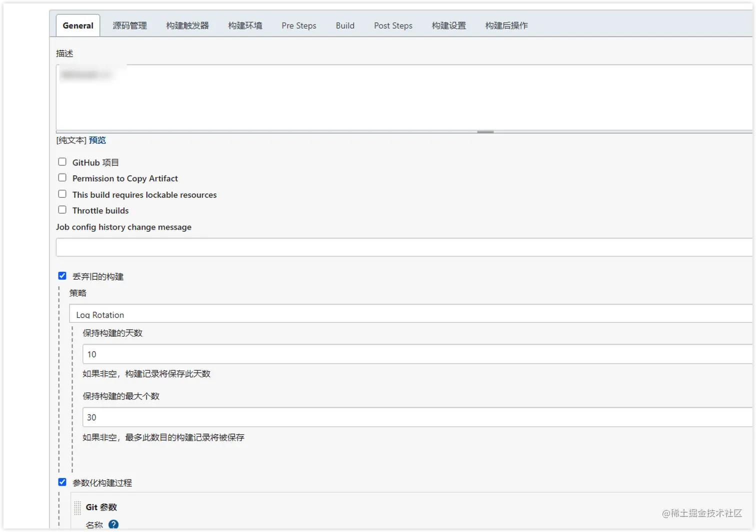Toggle the Throttle builds checkbox
Screen dimensions: 756x532
tap(62, 210)
